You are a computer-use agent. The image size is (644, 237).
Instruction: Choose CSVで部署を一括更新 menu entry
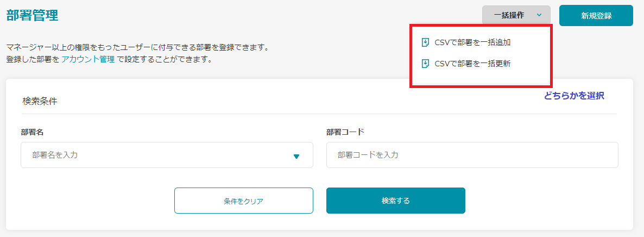(472, 64)
